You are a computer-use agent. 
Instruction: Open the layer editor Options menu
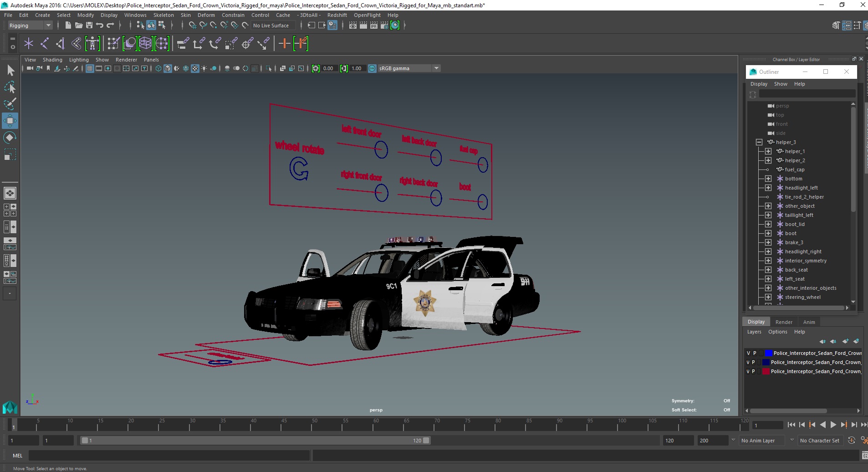click(777, 332)
